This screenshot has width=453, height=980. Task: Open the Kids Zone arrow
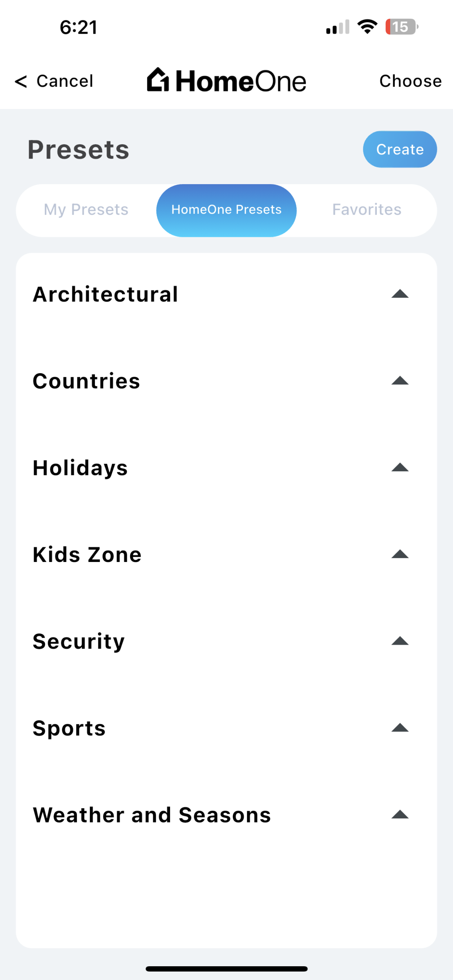(400, 554)
